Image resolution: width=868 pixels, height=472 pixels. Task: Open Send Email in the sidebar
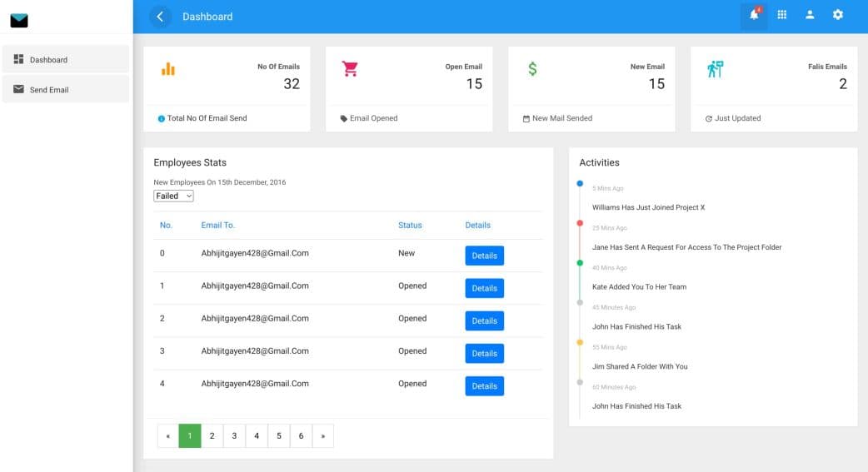[66, 89]
